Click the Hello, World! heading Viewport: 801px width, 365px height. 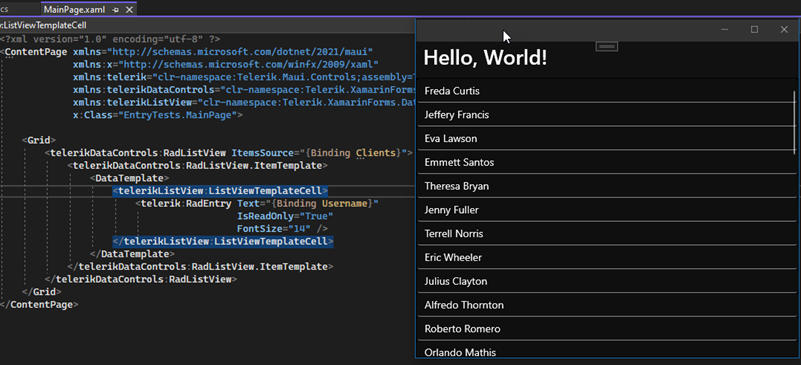(485, 58)
